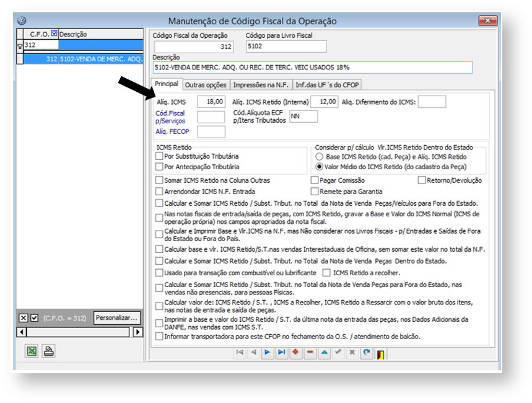Viewport: 532px width, 403px height.
Task: Select grid row 5102-VENDA DE MERC. ADQ.
Action: 84,59
